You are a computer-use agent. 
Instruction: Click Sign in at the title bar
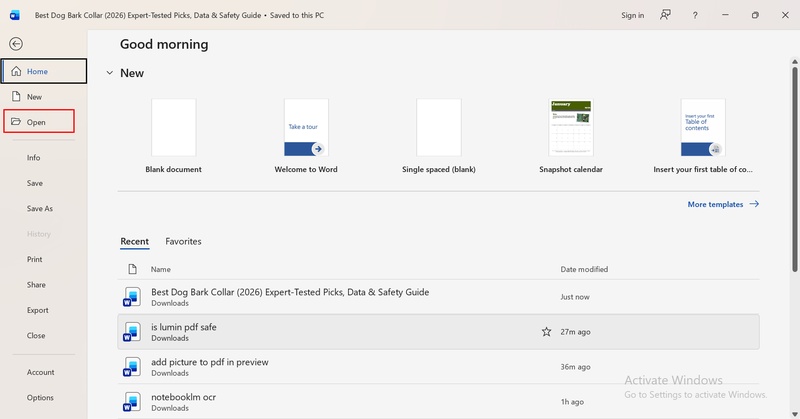[633, 15]
